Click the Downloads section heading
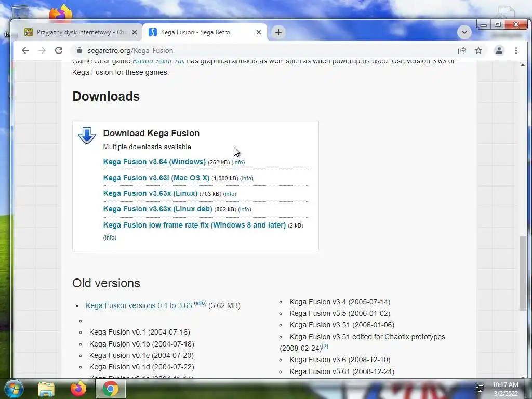 tap(106, 96)
